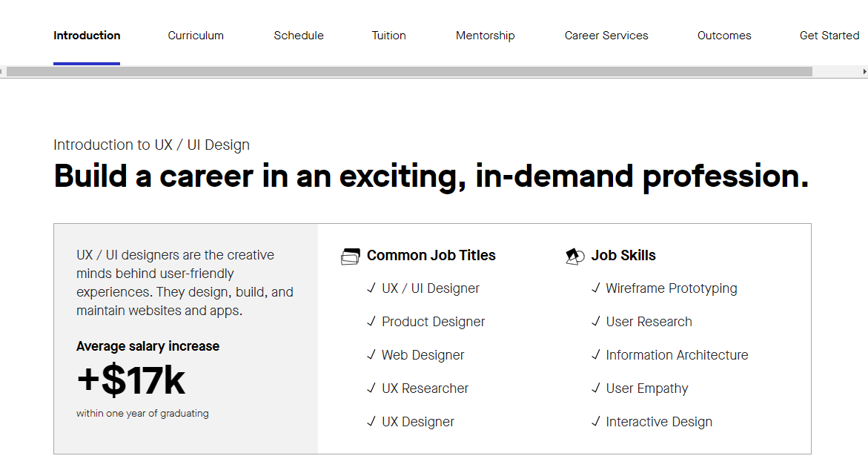The height and width of the screenshot is (473, 868).
Task: Click the checkmark next to User Research
Action: 596,322
